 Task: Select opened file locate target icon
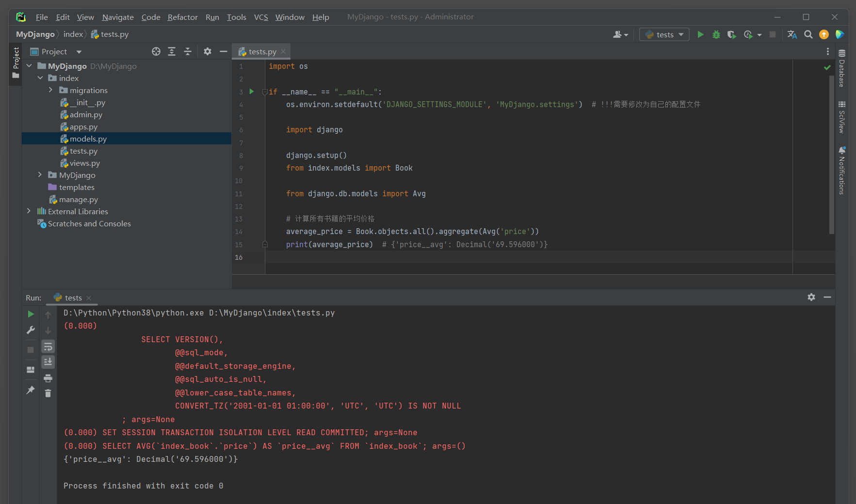[x=156, y=51]
